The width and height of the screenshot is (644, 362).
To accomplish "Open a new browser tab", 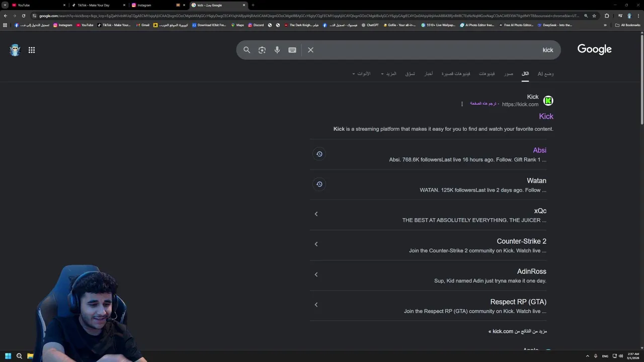I will pos(253,5).
